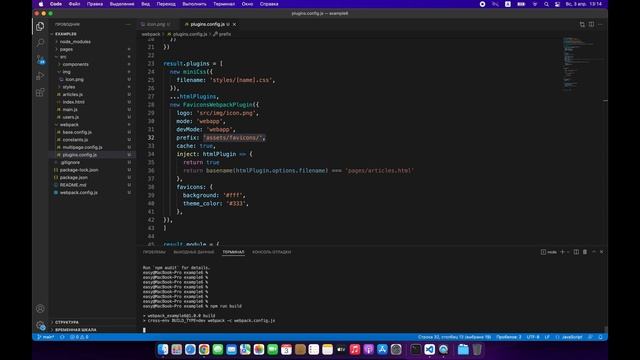Open the Search view in activity bar
Image resolution: width=640 pixels, height=360 pixels.
click(40, 42)
